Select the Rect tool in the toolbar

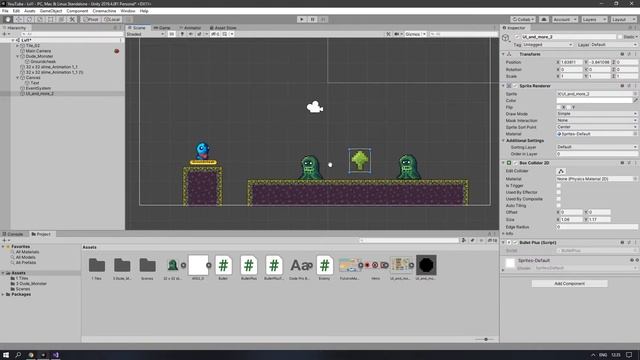pos(51,19)
